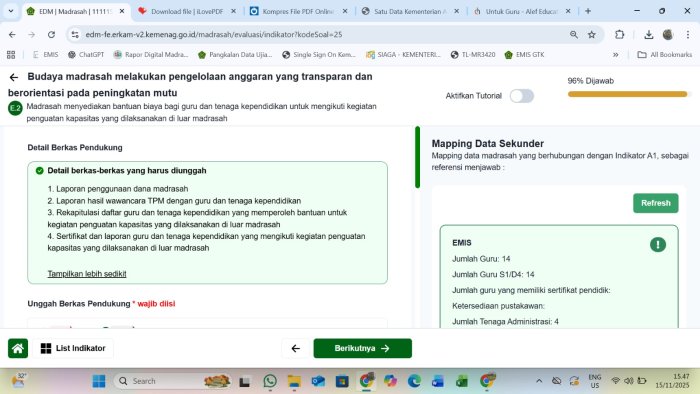Image resolution: width=700 pixels, height=394 pixels.
Task: Go back with the browser back arrow
Action: pos(12,34)
